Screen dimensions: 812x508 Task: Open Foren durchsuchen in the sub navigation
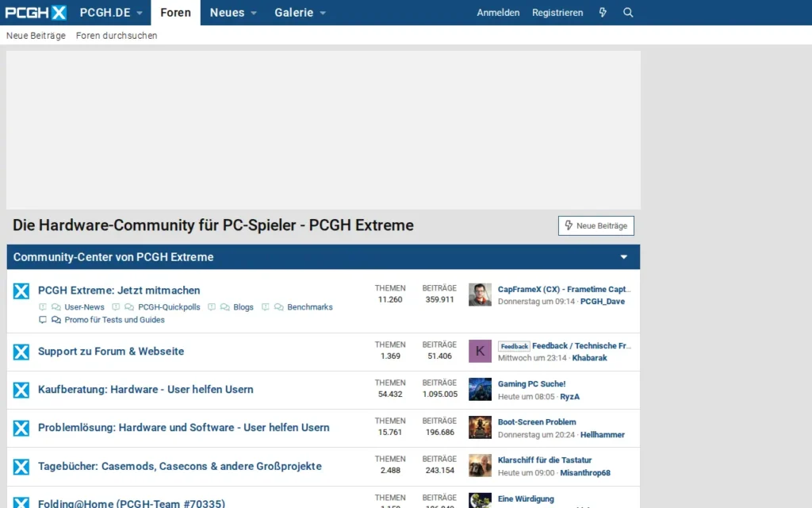[x=117, y=35]
